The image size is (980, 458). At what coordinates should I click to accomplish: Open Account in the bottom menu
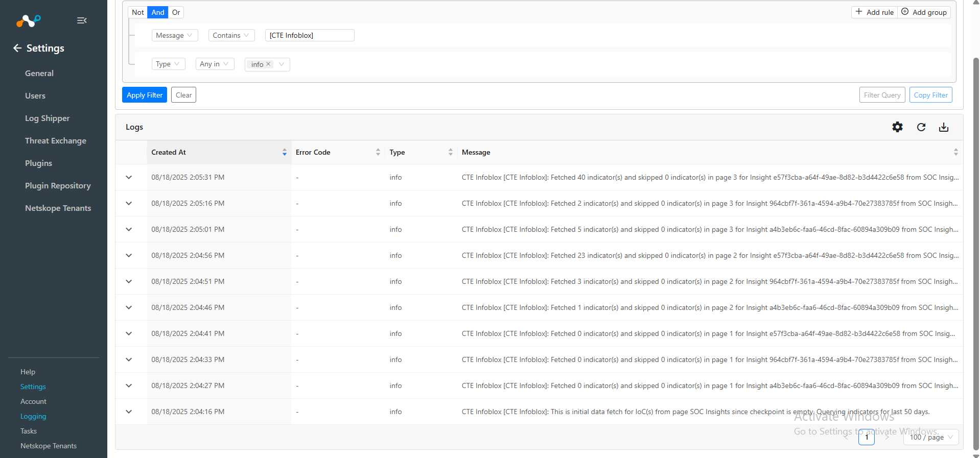[x=33, y=401]
